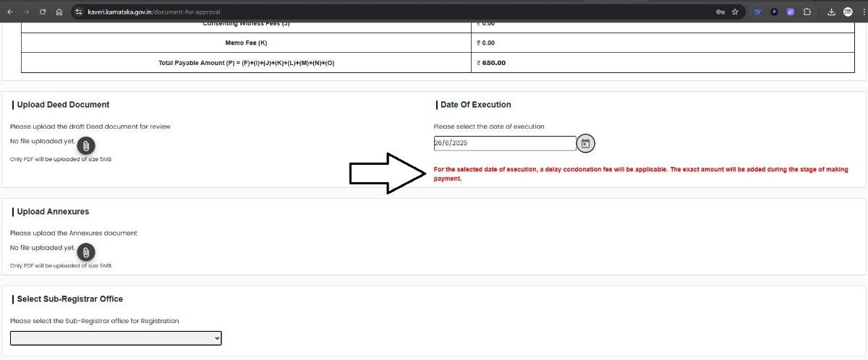
Task: Click the forward navigation arrow
Action: tap(26, 12)
